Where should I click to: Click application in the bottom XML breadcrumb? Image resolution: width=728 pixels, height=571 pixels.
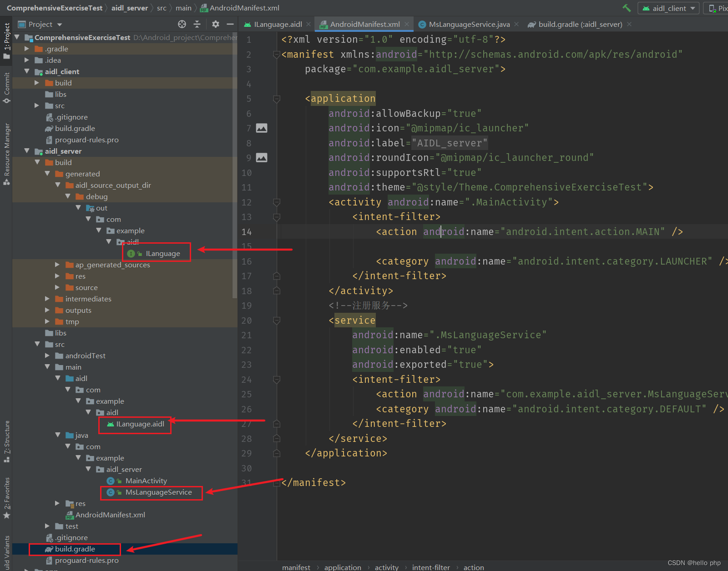[343, 567]
